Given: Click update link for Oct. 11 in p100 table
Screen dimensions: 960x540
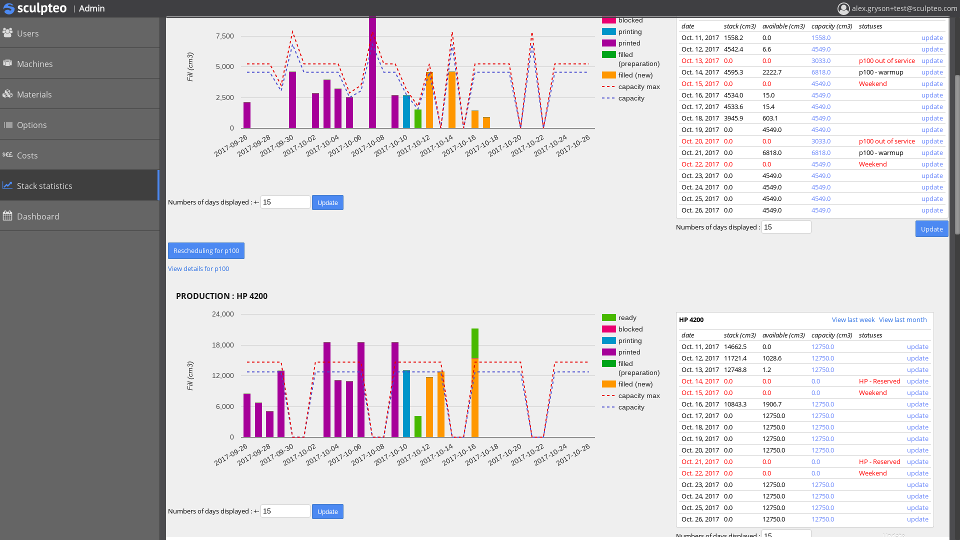Looking at the screenshot, I should (x=932, y=38).
